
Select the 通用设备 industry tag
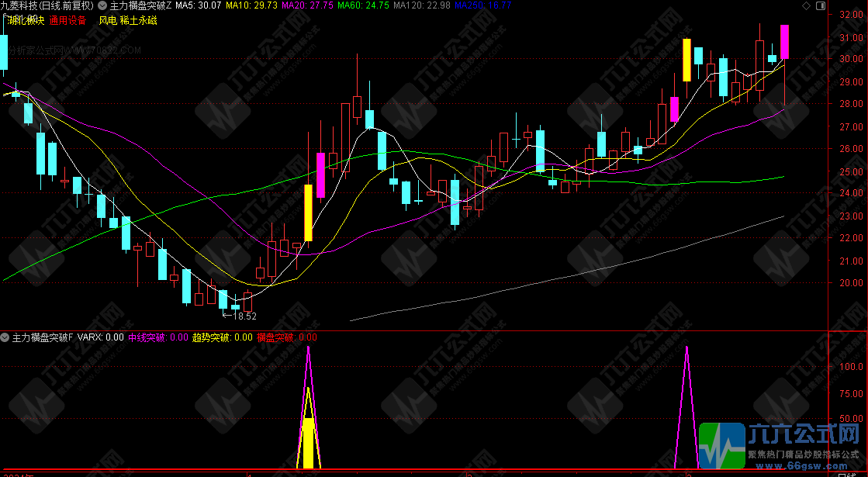point(67,20)
